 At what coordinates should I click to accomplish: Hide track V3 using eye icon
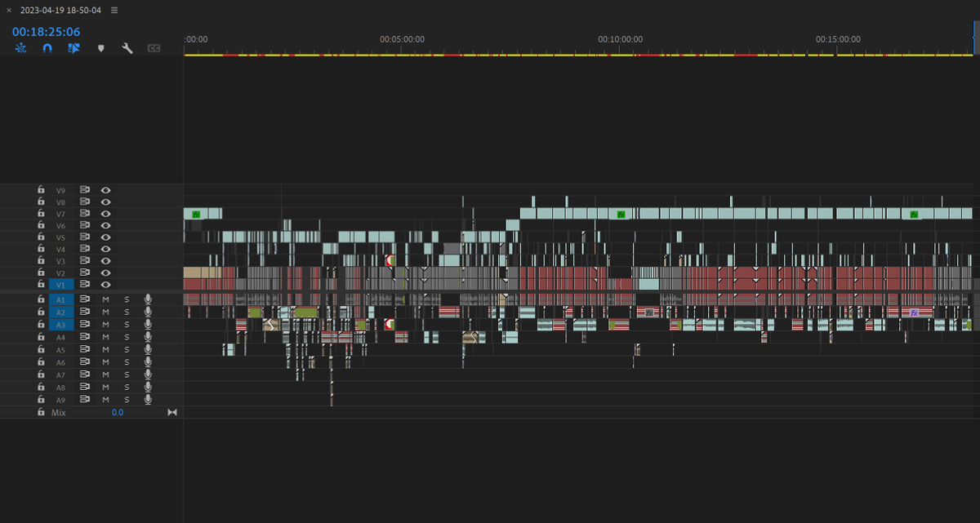click(105, 260)
